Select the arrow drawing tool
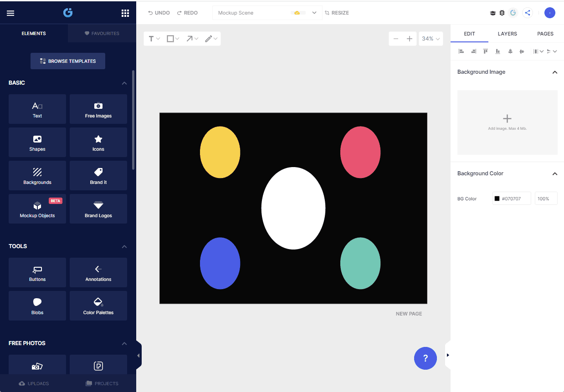The height and width of the screenshot is (392, 564). [192, 39]
